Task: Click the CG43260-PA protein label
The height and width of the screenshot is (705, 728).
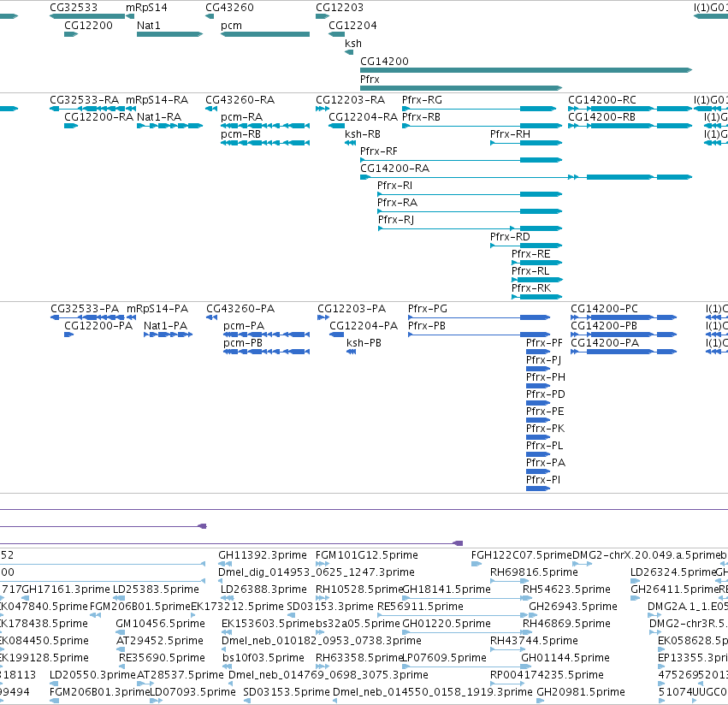Action: pyautogui.click(x=240, y=309)
